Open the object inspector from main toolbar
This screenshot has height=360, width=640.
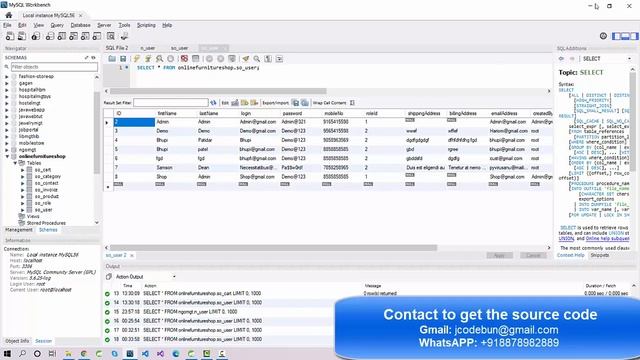[x=36, y=36]
